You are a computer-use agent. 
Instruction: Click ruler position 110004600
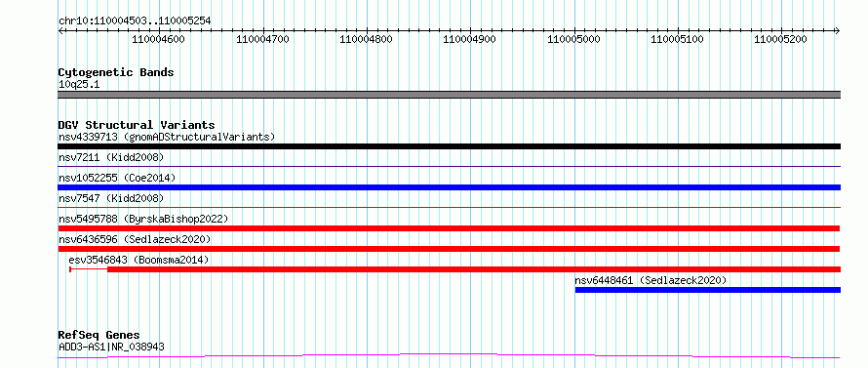tap(159, 39)
